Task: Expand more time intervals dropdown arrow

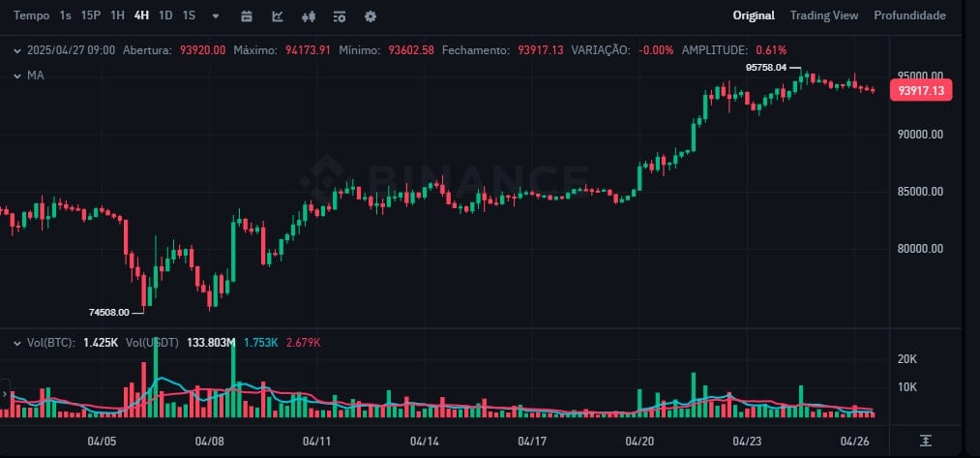Action: (x=215, y=16)
